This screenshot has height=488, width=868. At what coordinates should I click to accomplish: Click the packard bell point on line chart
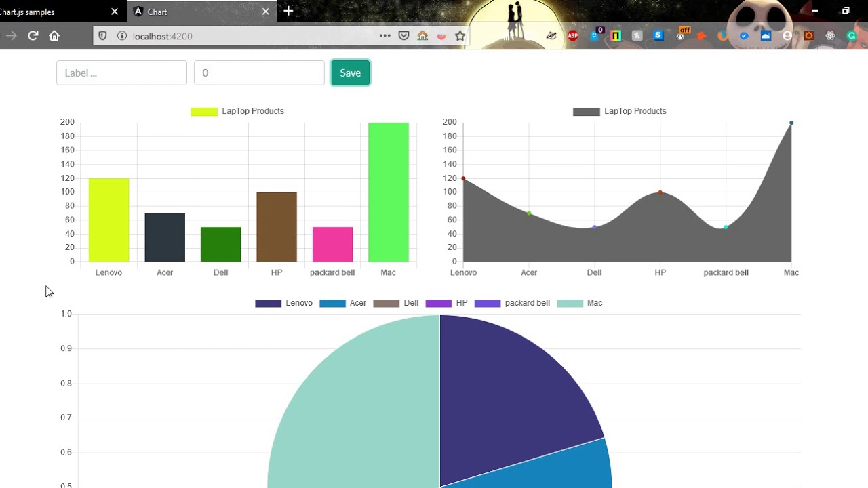tap(726, 227)
